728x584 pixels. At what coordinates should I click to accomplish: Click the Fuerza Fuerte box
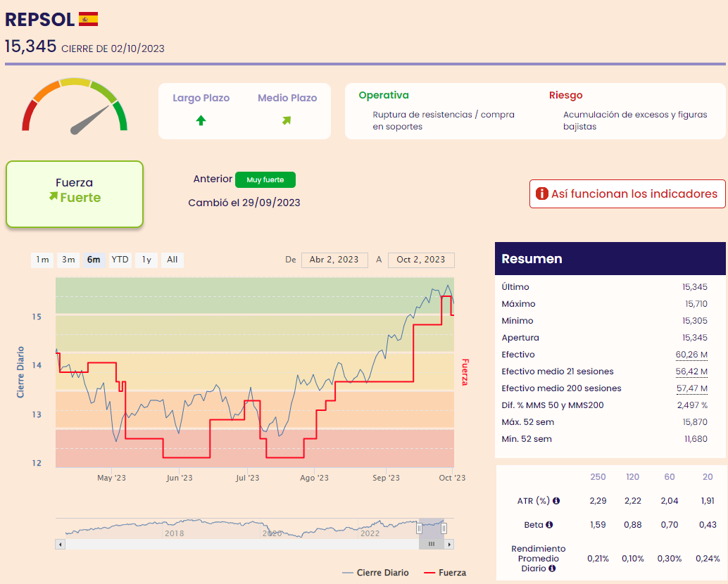pyautogui.click(x=75, y=194)
